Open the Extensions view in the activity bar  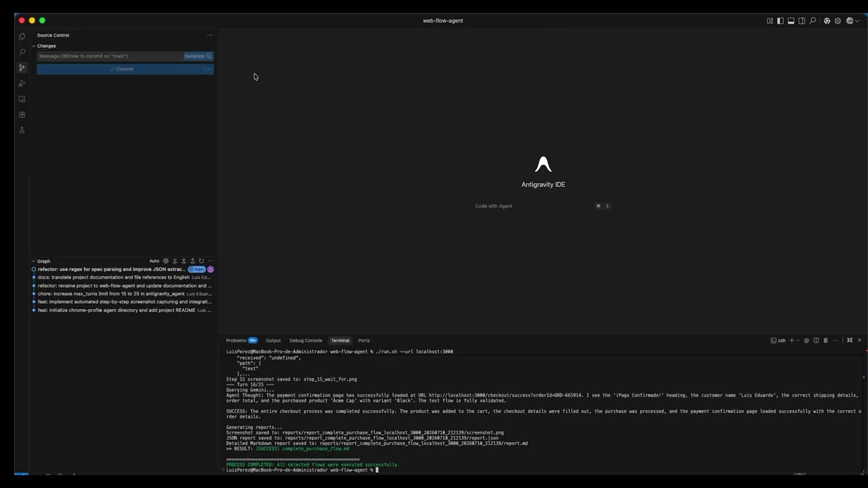pos(22,115)
